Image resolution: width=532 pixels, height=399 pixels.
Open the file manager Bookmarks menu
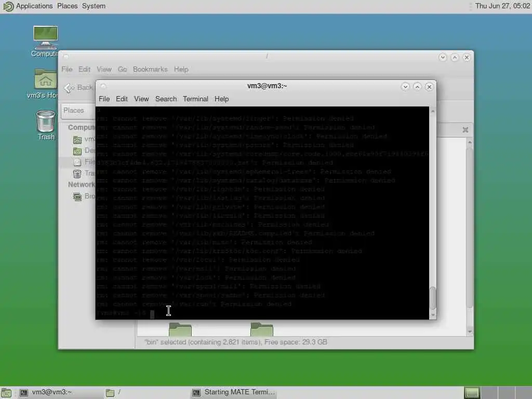[150, 69]
